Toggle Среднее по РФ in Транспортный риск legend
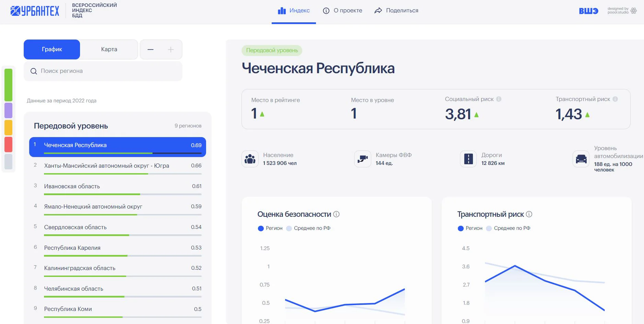This screenshot has height=324, width=644. pos(508,228)
